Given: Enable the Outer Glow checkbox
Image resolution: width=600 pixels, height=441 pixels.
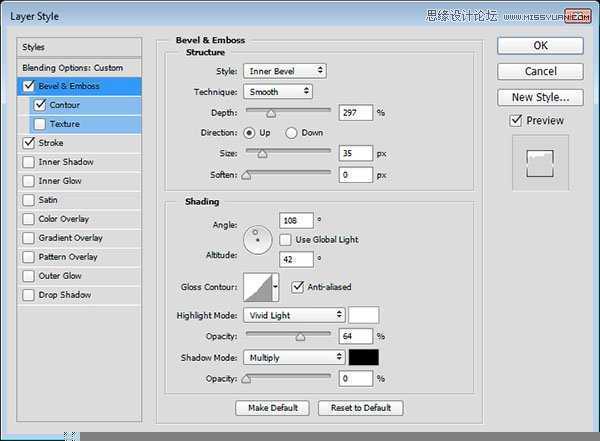Looking at the screenshot, I should 29,276.
